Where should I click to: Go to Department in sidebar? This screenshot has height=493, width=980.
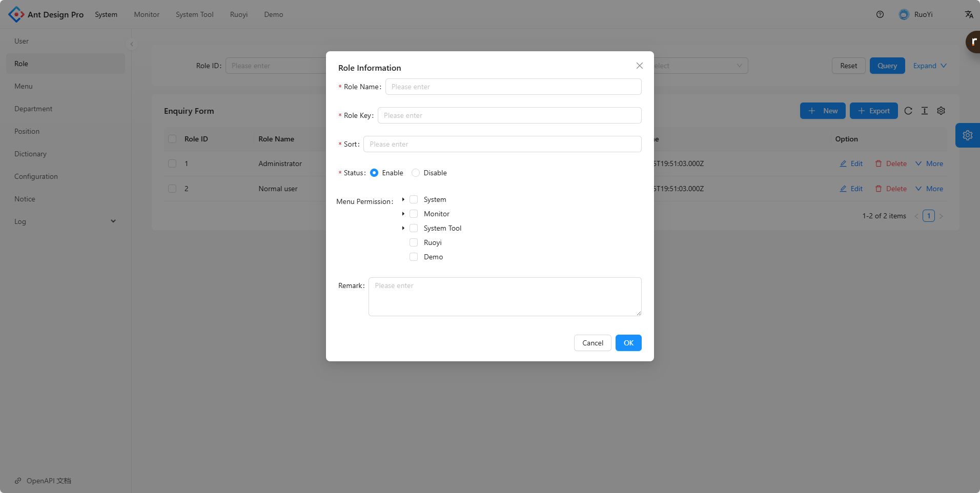pyautogui.click(x=33, y=109)
